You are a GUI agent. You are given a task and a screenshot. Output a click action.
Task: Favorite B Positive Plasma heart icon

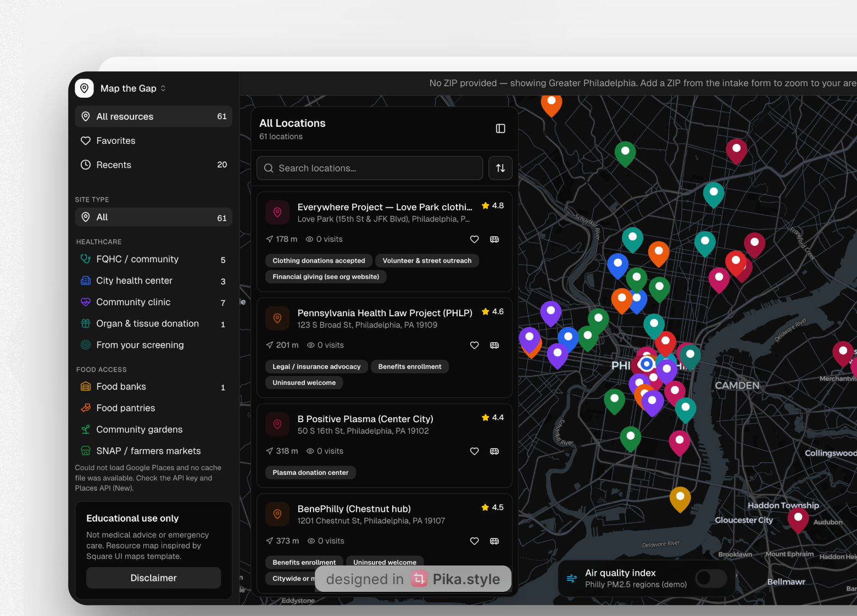pyautogui.click(x=475, y=451)
